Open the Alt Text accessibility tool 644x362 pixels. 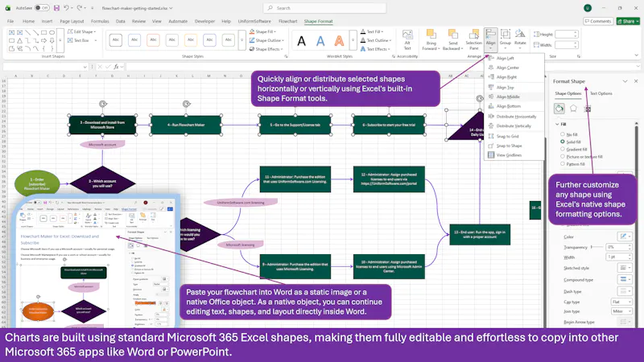(x=407, y=39)
